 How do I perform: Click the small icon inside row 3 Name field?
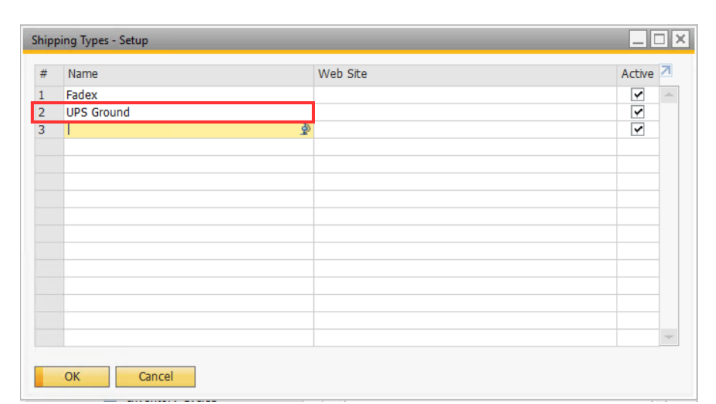305,130
